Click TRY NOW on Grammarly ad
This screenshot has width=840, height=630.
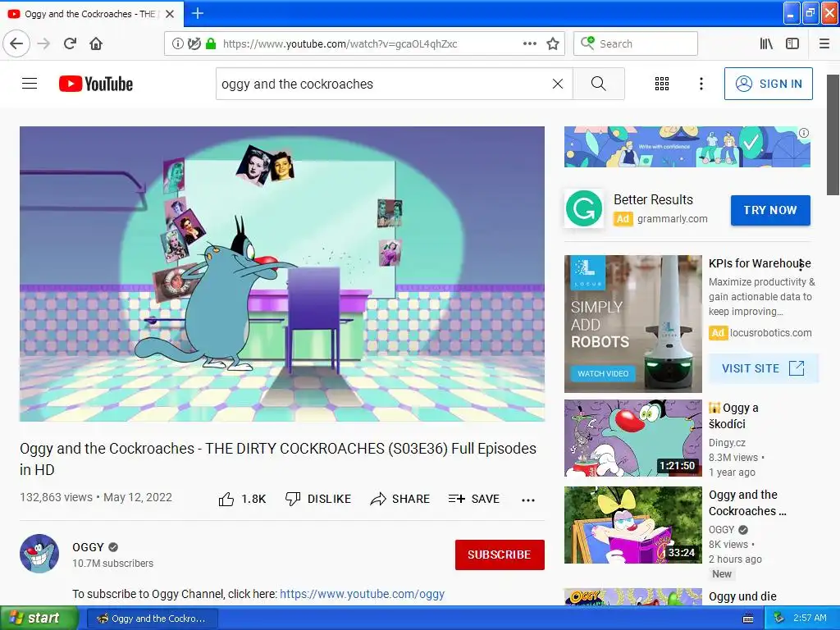(x=769, y=210)
